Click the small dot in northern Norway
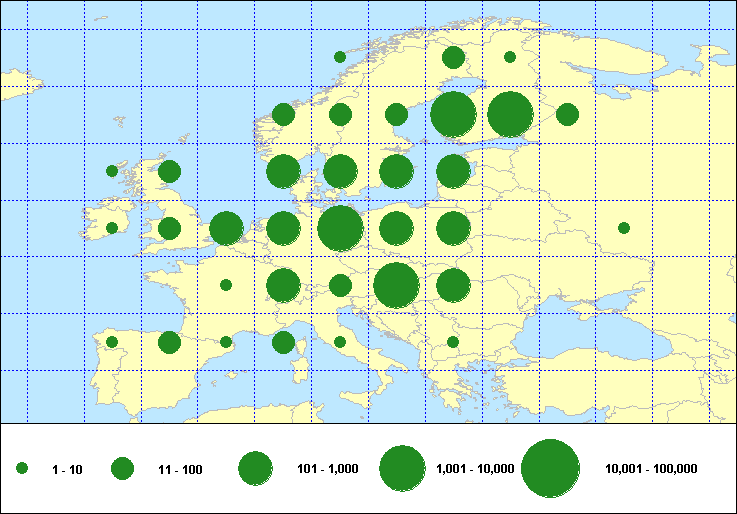Image resolution: width=737 pixels, height=514 pixels. (x=340, y=57)
